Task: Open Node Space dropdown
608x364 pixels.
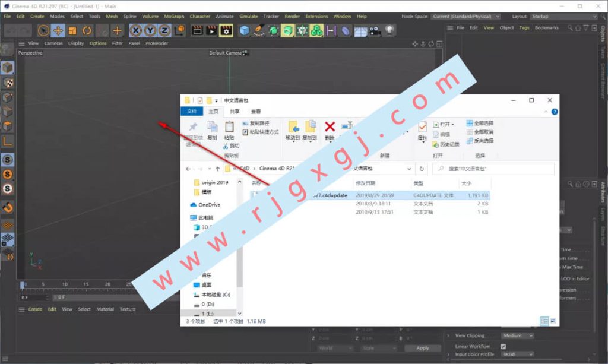Action: point(466,17)
